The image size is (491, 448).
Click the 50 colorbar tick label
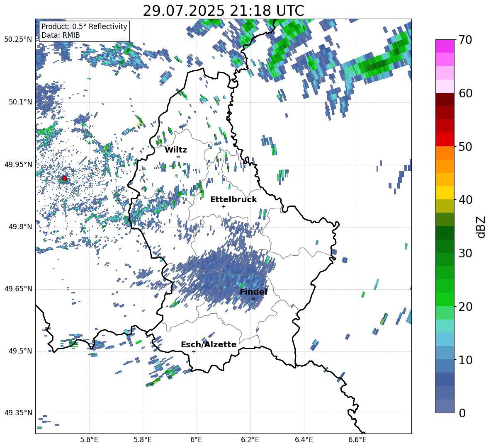pyautogui.click(x=465, y=147)
